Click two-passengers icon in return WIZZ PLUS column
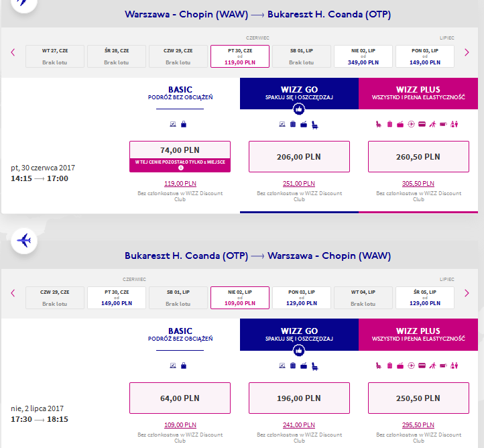Image resolution: width=484 pixels, height=448 pixels. click(454, 366)
